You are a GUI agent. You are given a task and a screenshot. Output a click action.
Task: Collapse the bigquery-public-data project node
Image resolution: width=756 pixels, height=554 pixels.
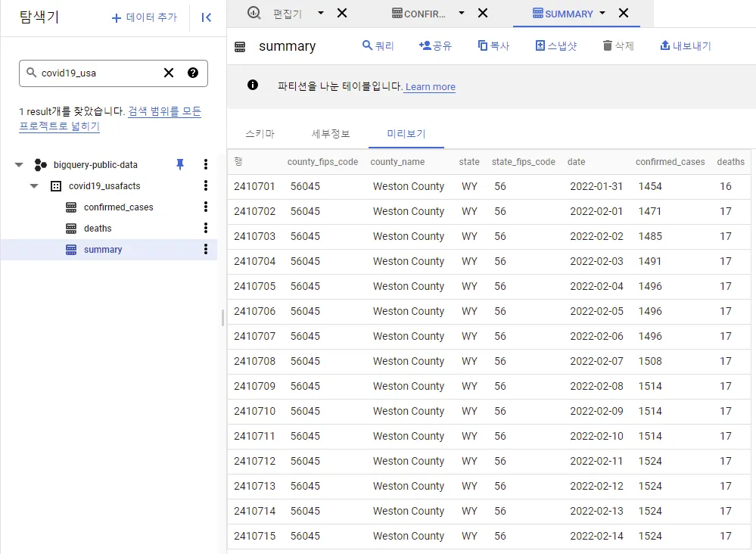tap(19, 164)
